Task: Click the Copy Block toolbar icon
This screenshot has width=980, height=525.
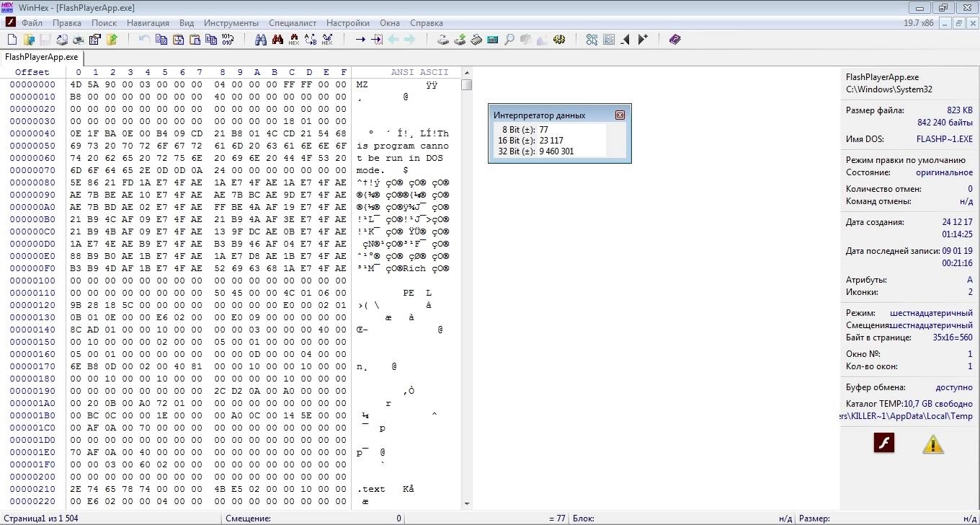Action: [x=161, y=40]
